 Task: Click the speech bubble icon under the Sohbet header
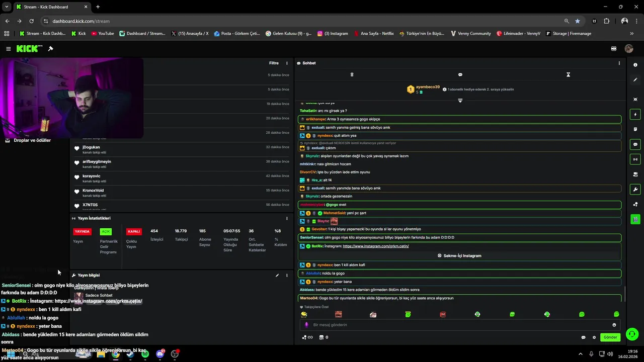click(460, 74)
